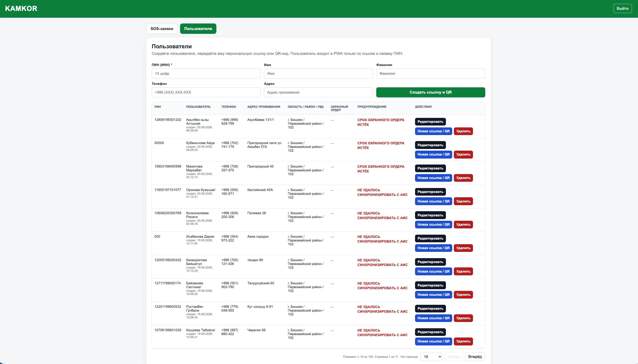Click PIN 10706199601030 cell
Viewport: 638px width, 364px height.
pyautogui.click(x=168, y=330)
